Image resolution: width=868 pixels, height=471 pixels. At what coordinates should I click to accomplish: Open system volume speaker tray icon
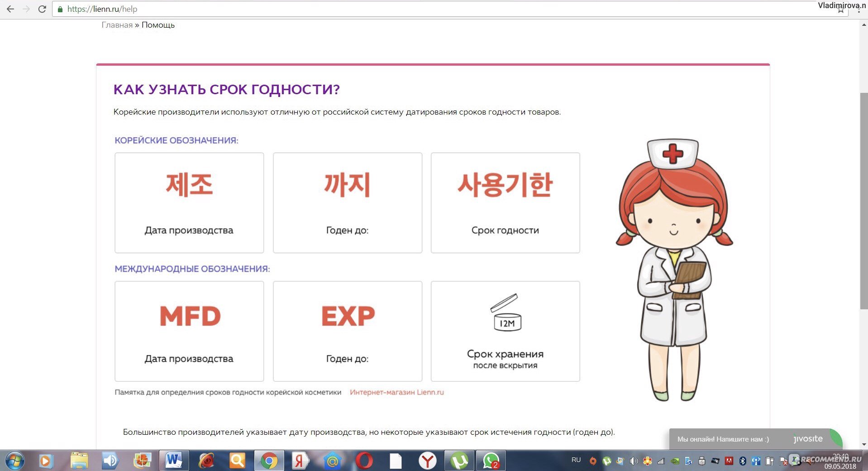click(634, 461)
